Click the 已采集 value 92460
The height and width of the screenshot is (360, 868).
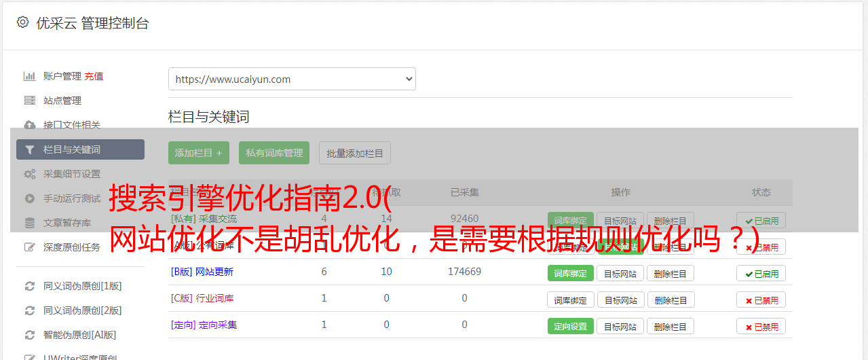(464, 219)
